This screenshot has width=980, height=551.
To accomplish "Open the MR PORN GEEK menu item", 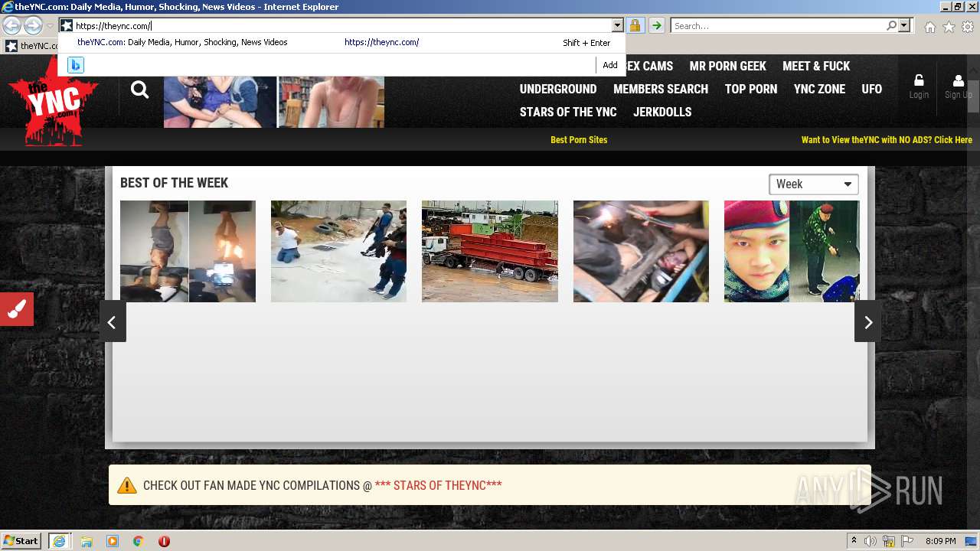I will (727, 66).
